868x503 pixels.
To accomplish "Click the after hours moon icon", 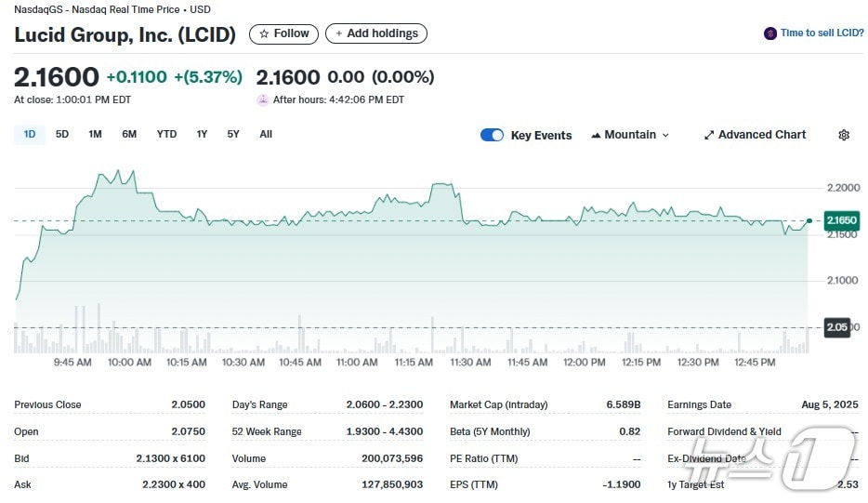I will [x=263, y=99].
